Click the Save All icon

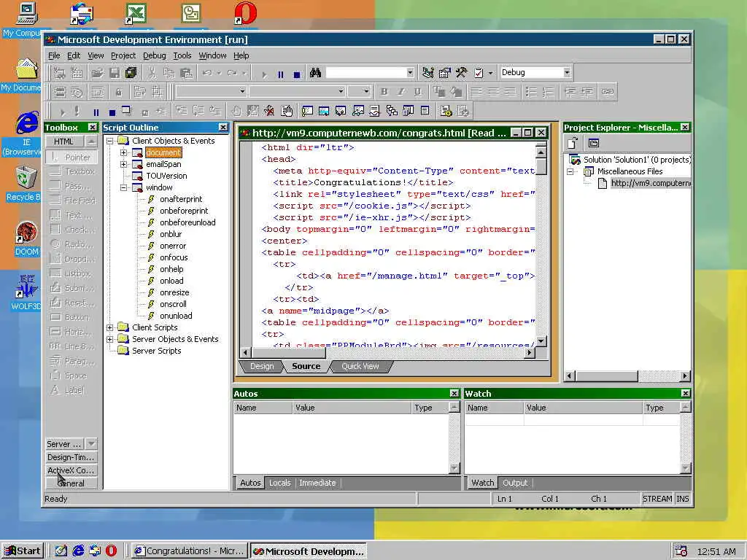click(131, 73)
